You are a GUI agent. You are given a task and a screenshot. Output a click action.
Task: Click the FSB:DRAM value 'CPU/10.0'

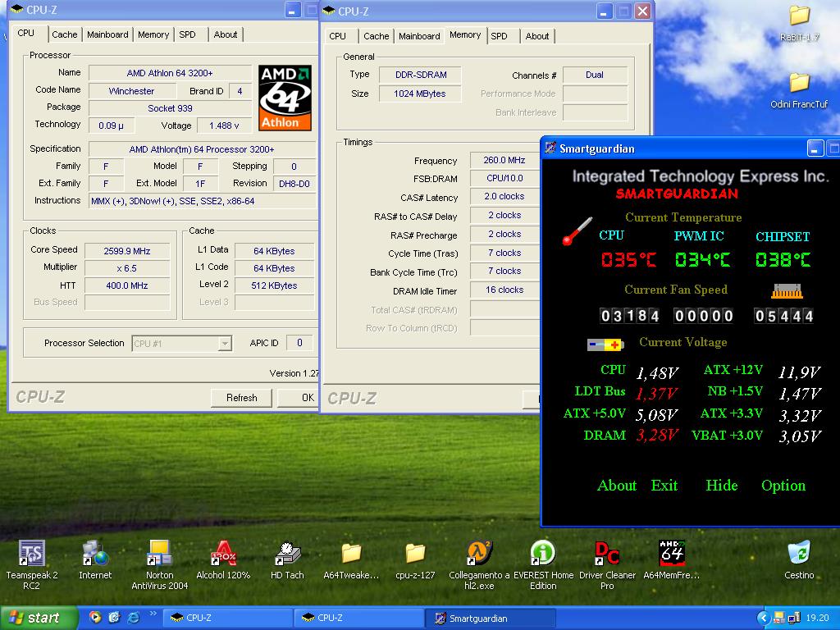point(504,178)
